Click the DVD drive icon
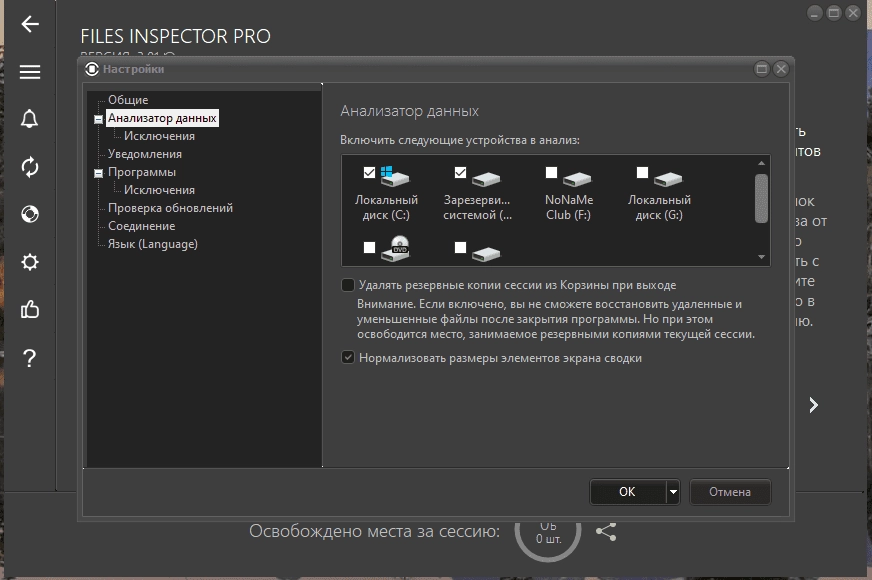The width and height of the screenshot is (872, 580). pos(395,248)
